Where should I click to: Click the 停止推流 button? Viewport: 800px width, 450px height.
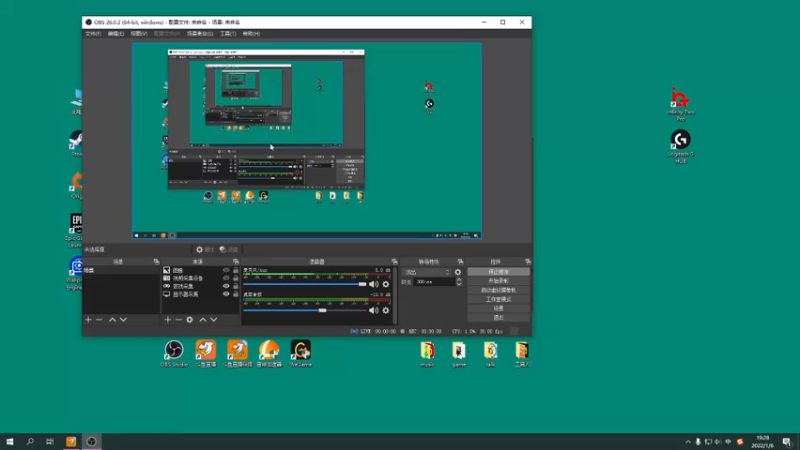[x=498, y=272]
